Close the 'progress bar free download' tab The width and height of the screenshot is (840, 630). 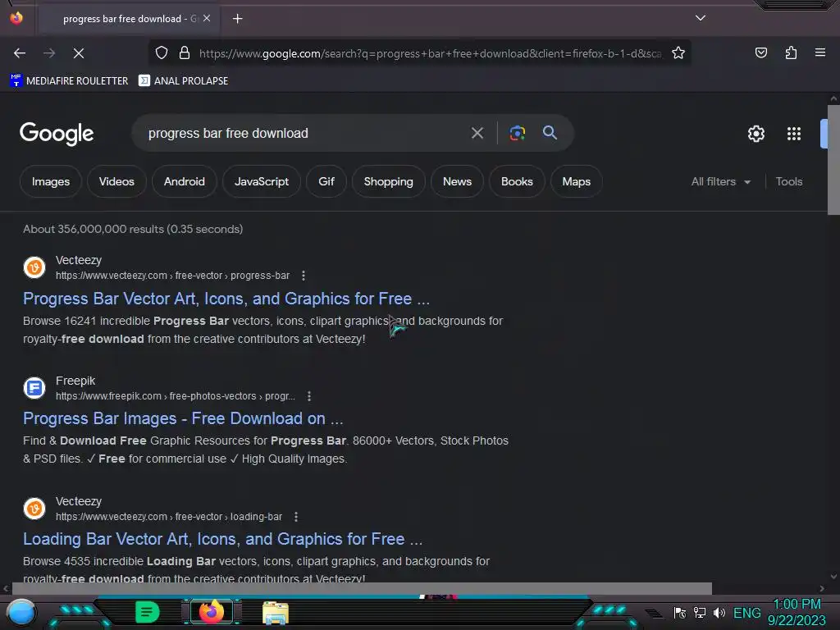pos(207,18)
